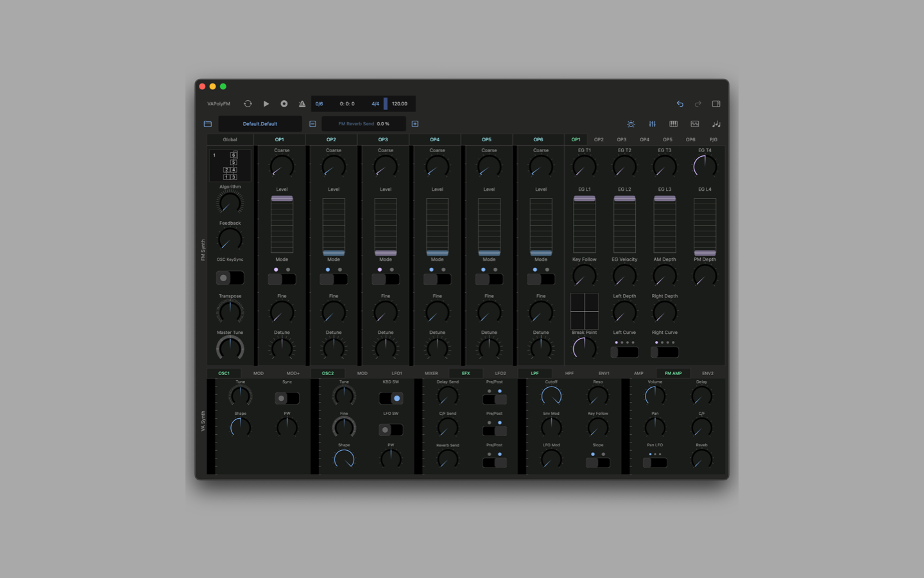Image resolution: width=924 pixels, height=578 pixels.
Task: Open the waveform scope icon
Action: tap(695, 124)
